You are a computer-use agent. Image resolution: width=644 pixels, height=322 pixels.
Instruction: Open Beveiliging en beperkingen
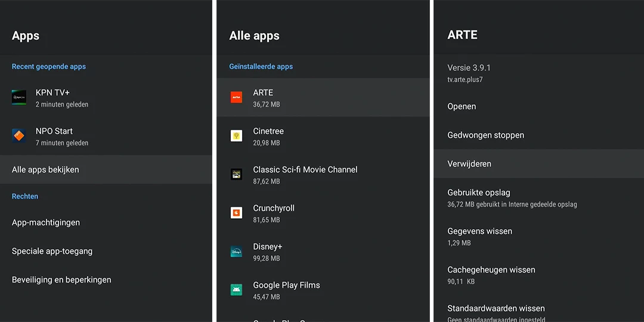click(61, 280)
